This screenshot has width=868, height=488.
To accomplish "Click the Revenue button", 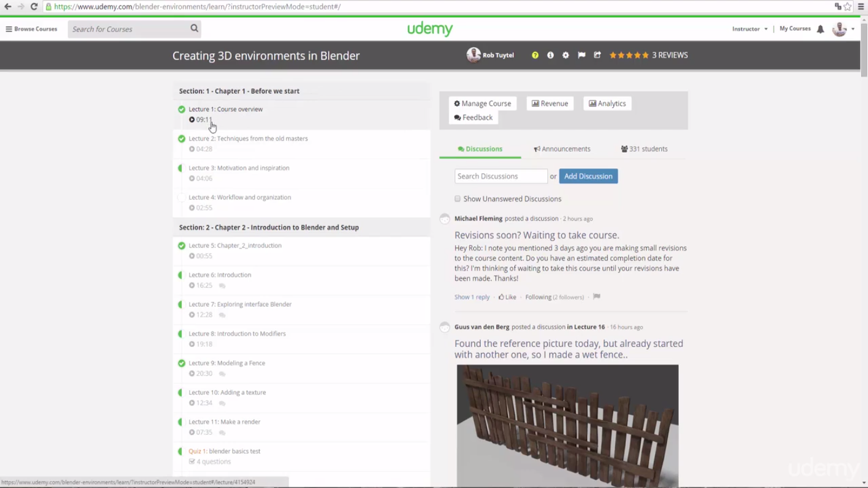I will point(550,104).
